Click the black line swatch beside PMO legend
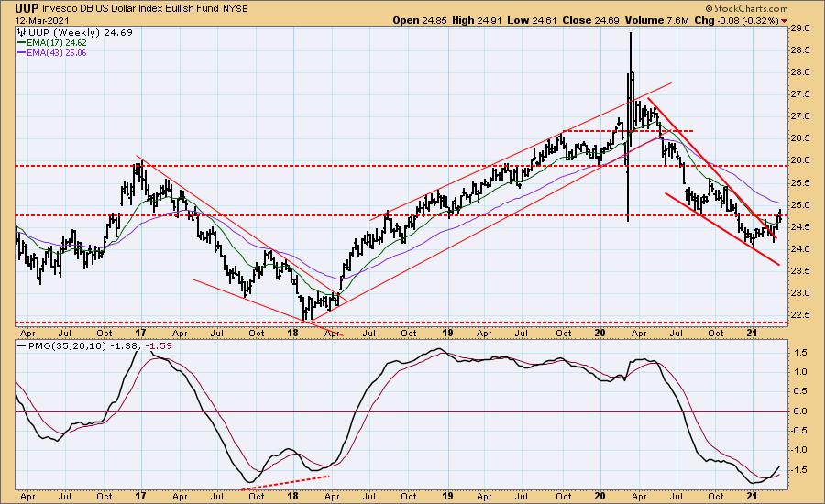 coord(22,346)
